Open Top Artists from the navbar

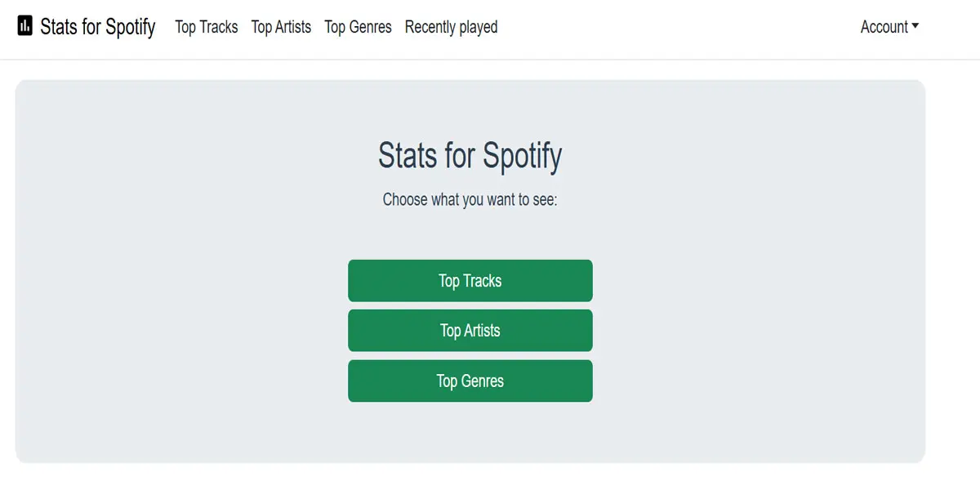click(281, 27)
